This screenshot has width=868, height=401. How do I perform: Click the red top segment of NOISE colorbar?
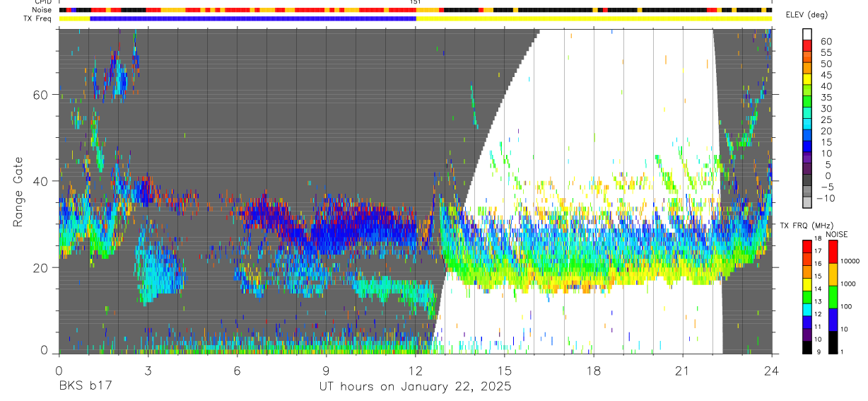pyautogui.click(x=833, y=251)
